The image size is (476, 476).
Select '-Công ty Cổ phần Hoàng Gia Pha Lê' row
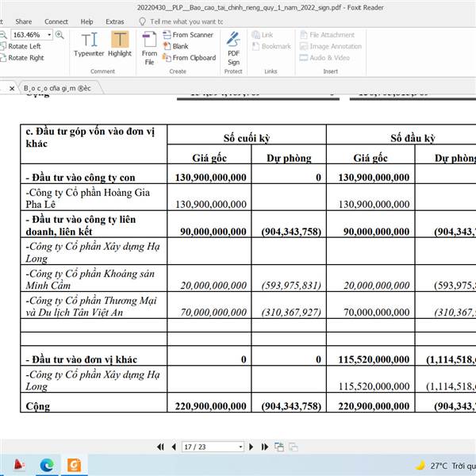pos(88,198)
